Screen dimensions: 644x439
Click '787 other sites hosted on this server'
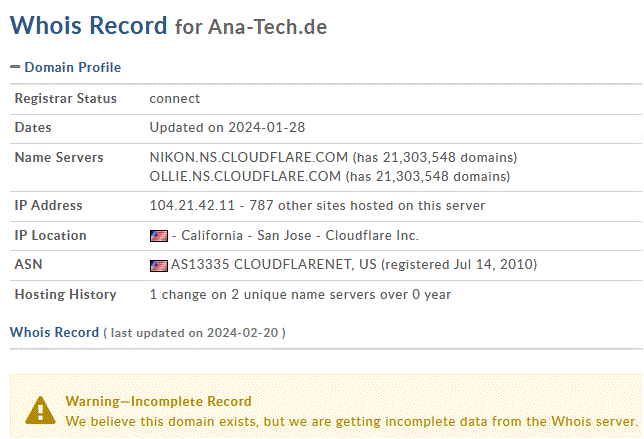[x=367, y=205]
